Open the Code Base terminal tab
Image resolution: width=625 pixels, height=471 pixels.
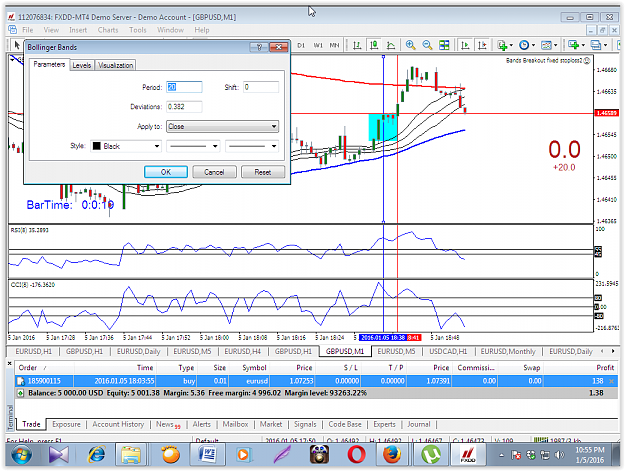pos(345,424)
